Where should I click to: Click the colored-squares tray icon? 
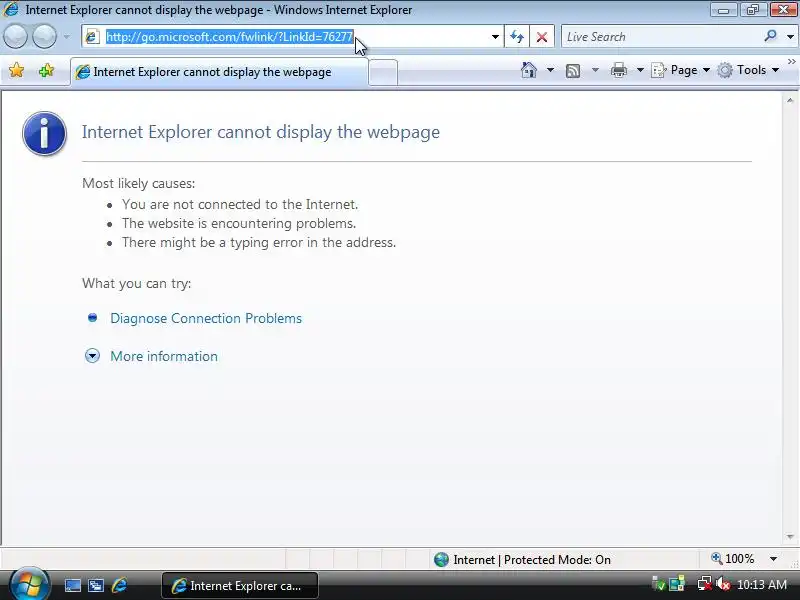(677, 584)
